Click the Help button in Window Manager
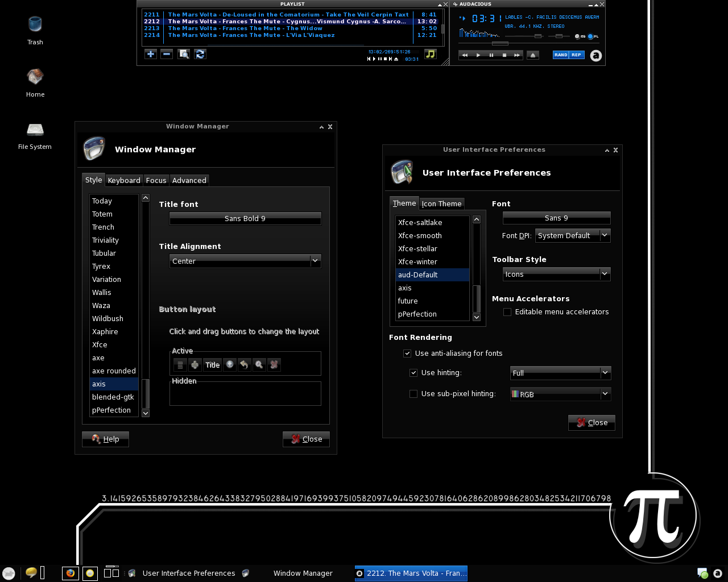Screen dimensions: 728x582 (x=105, y=439)
